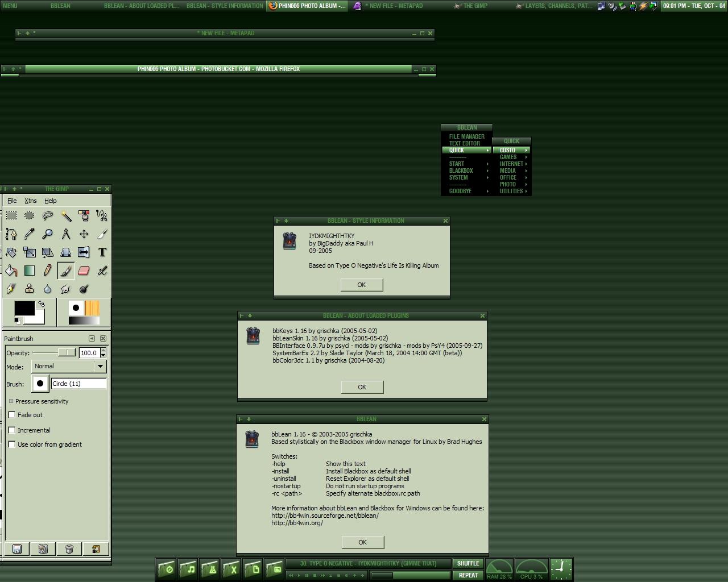
Task: Select the Paths tool in GIMP toolbox
Action: point(11,234)
